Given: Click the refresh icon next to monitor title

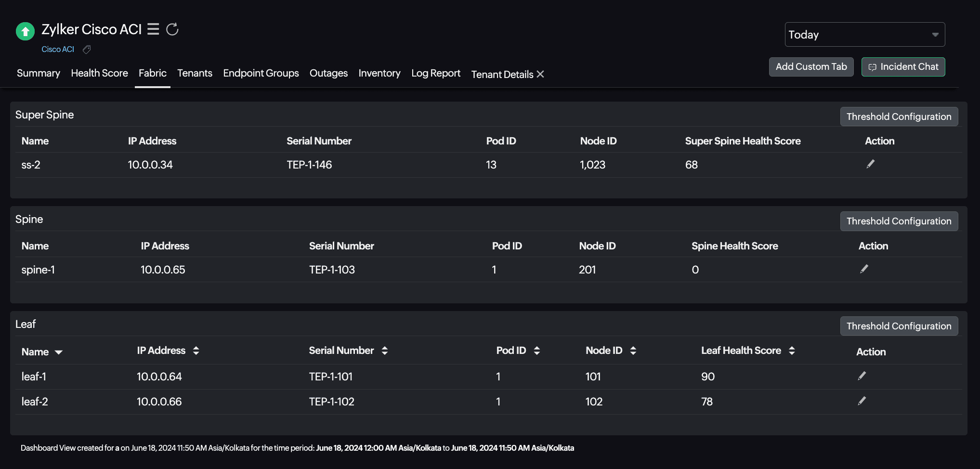Looking at the screenshot, I should 172,29.
